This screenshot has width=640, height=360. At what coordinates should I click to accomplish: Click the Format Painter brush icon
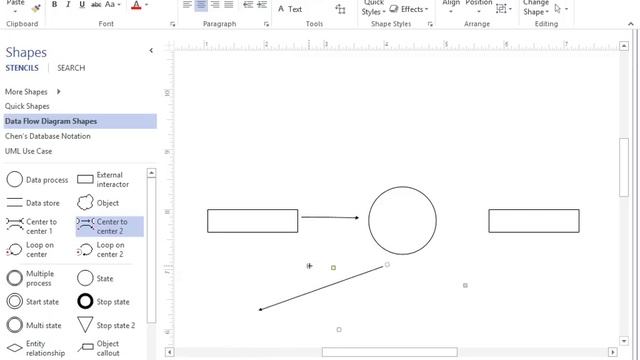tap(36, 8)
